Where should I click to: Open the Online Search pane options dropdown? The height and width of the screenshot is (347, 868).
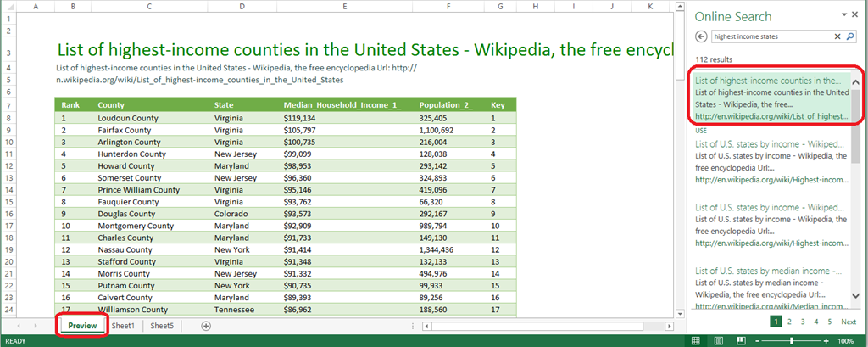[843, 14]
